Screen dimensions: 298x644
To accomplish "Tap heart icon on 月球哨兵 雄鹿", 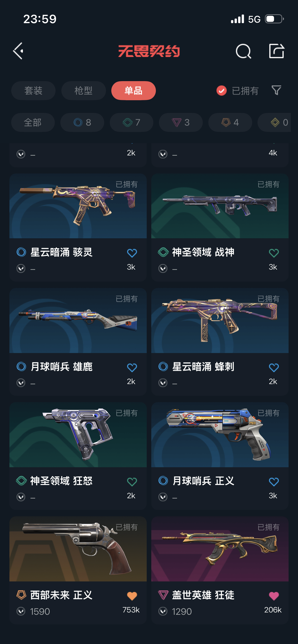I will coord(132,367).
